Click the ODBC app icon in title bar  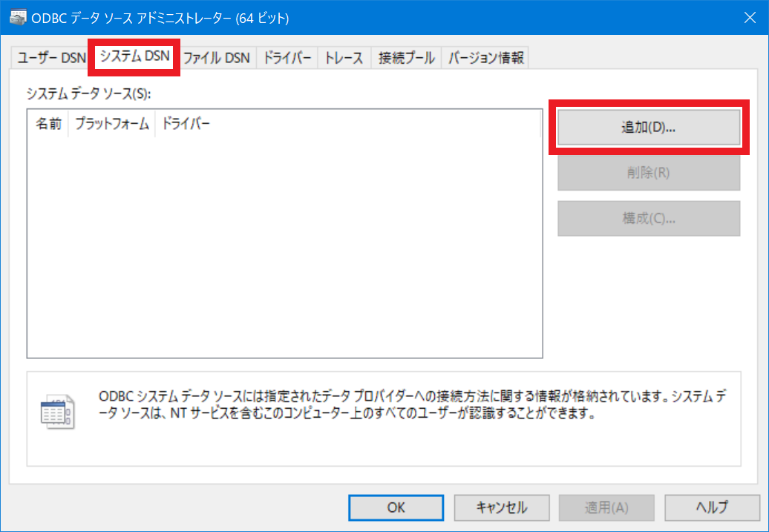pyautogui.click(x=18, y=18)
